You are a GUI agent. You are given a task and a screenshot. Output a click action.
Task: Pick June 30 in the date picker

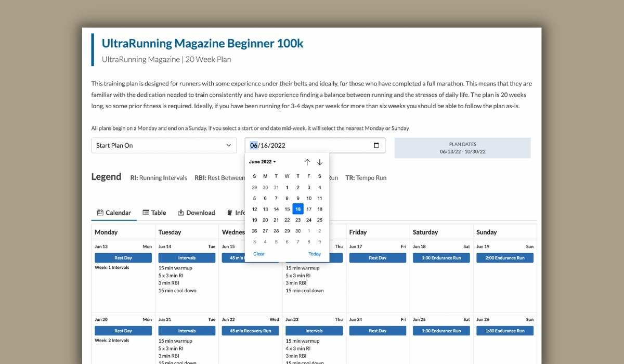coord(298,231)
